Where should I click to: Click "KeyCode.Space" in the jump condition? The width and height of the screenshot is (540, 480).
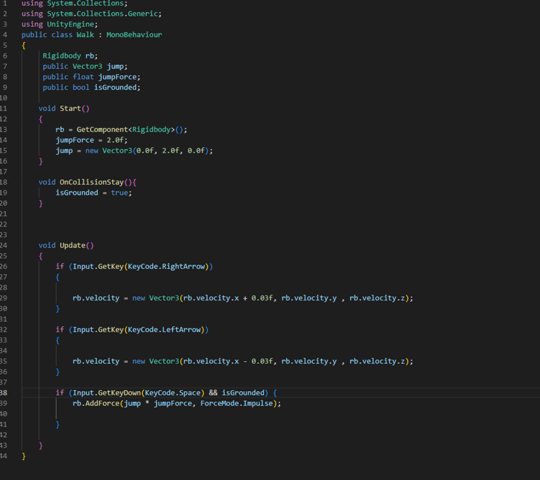click(173, 393)
